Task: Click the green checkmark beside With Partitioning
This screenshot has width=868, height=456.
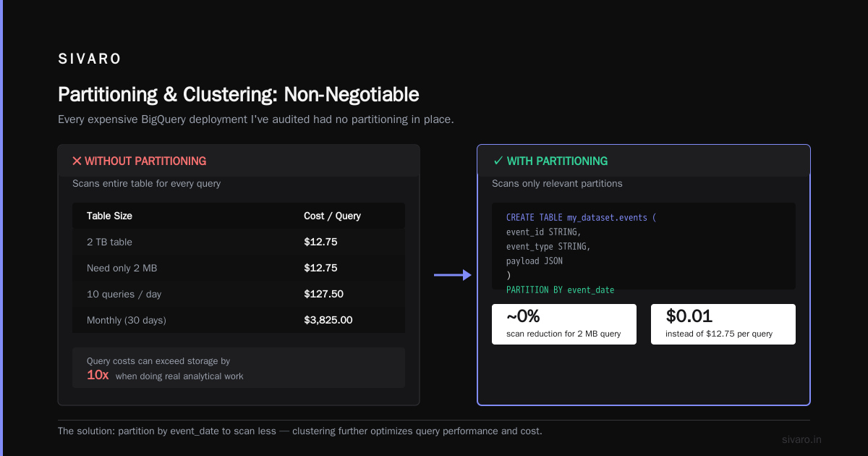Action: point(498,161)
